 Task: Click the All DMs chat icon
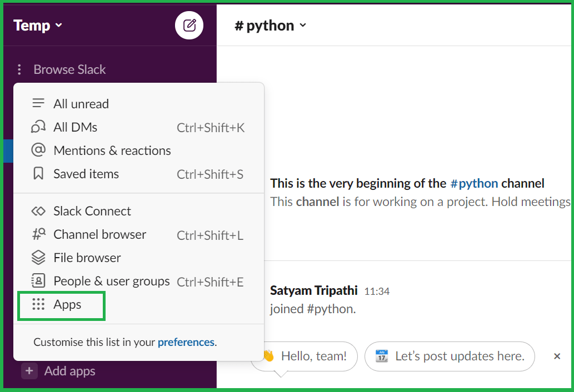[38, 127]
